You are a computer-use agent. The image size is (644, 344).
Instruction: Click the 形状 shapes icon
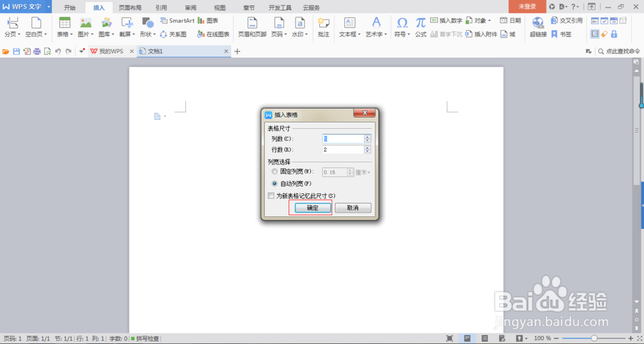[148, 23]
